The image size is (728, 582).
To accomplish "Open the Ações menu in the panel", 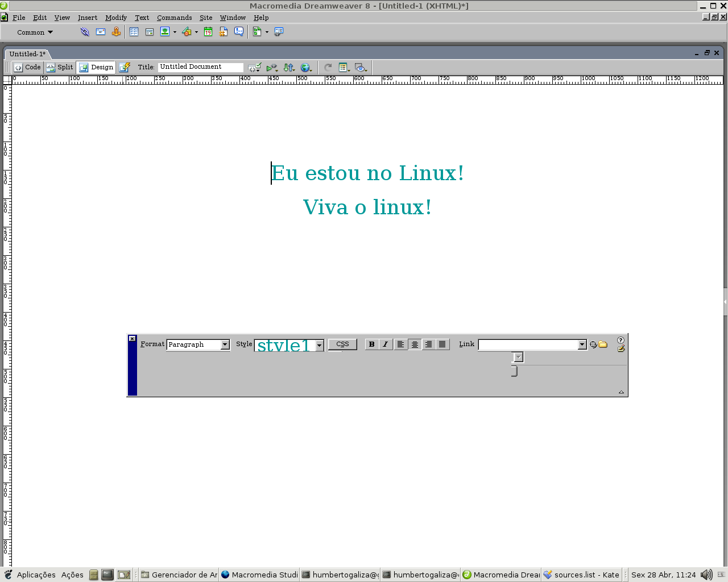I will (72, 575).
